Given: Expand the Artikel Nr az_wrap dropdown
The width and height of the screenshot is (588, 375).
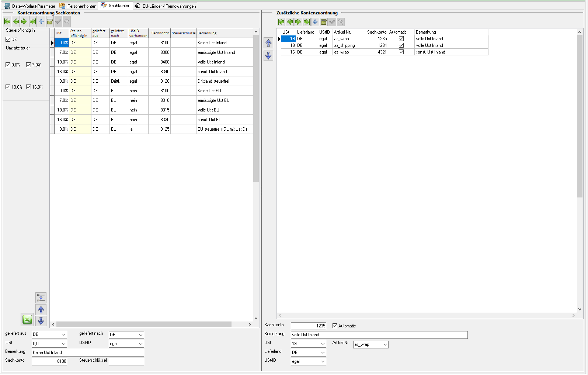Looking at the screenshot, I should coord(385,345).
